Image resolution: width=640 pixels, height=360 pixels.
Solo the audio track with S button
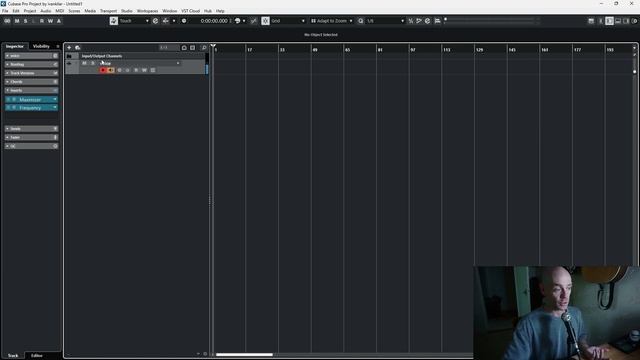(93, 63)
